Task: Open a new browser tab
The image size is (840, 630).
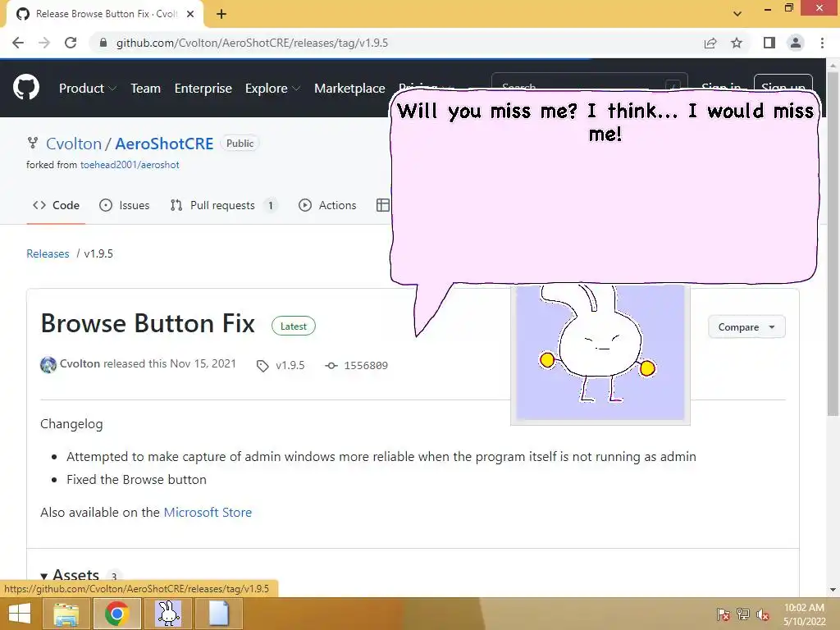Action: 221,14
